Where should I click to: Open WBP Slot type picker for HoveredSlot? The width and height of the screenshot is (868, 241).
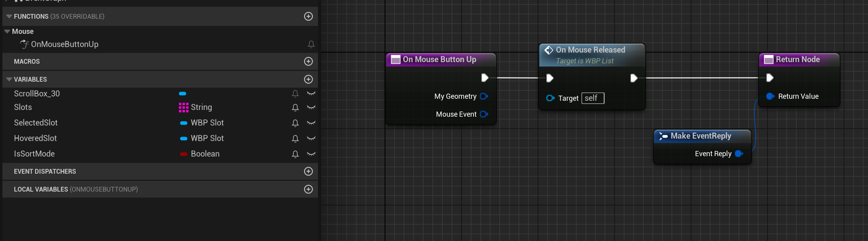pyautogui.click(x=202, y=138)
